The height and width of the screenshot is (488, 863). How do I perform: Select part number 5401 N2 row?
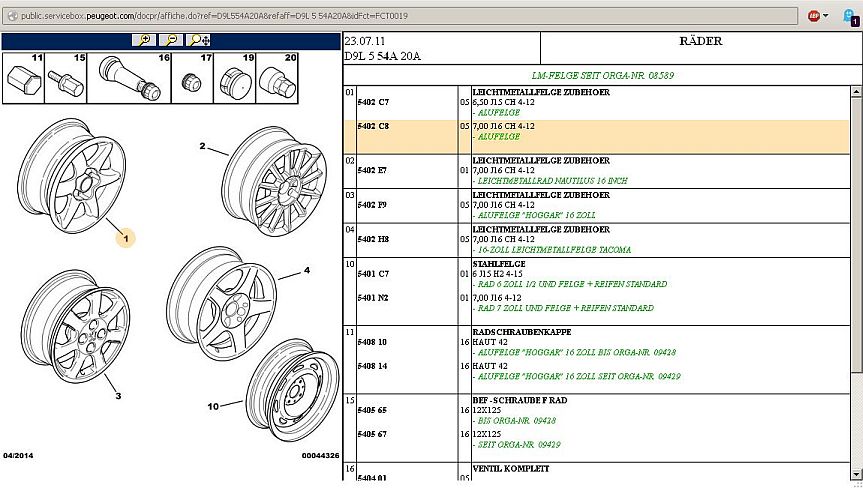pos(375,297)
